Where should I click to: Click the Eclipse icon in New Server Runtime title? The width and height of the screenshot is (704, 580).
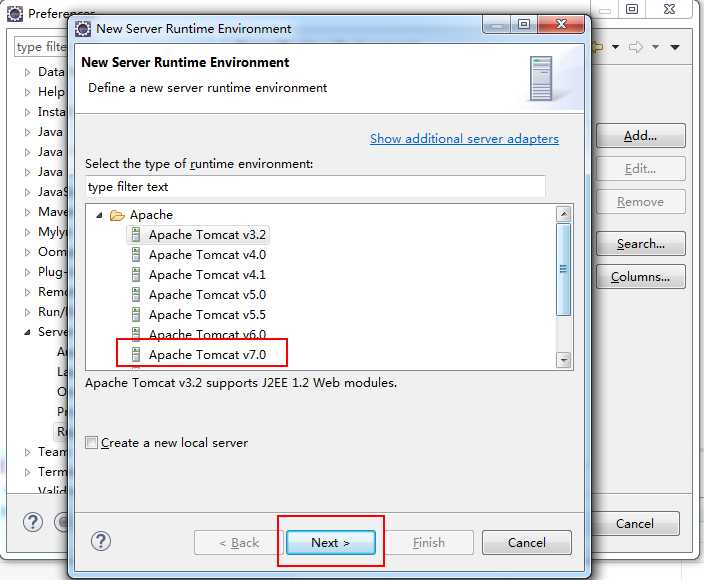point(83,29)
